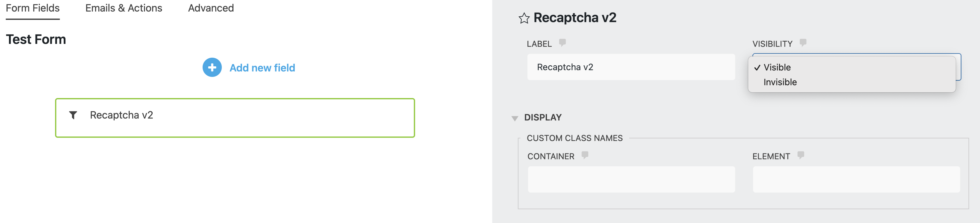Screen dimensions: 980x223
Task: Click the checkmark beside Visible
Action: (x=758, y=67)
